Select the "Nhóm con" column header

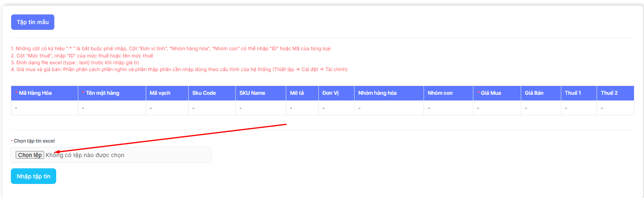click(440, 93)
